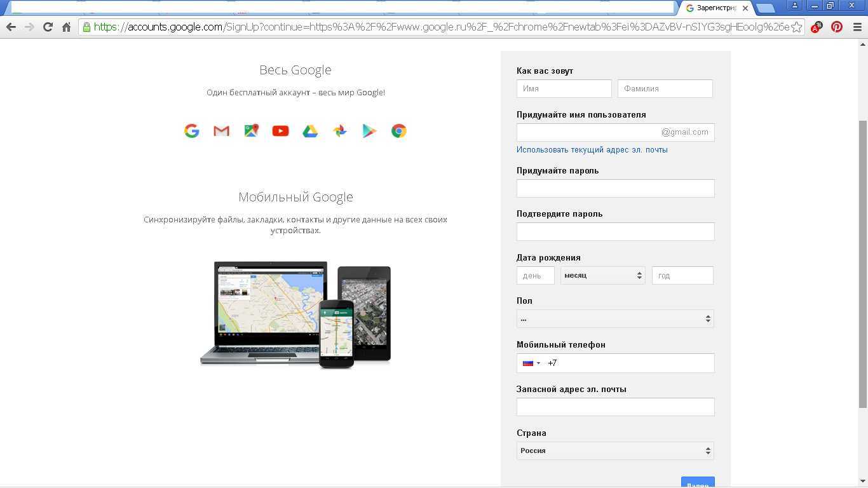Click the Google Play icon
Viewport: 868px width, 488px height.
click(x=369, y=131)
